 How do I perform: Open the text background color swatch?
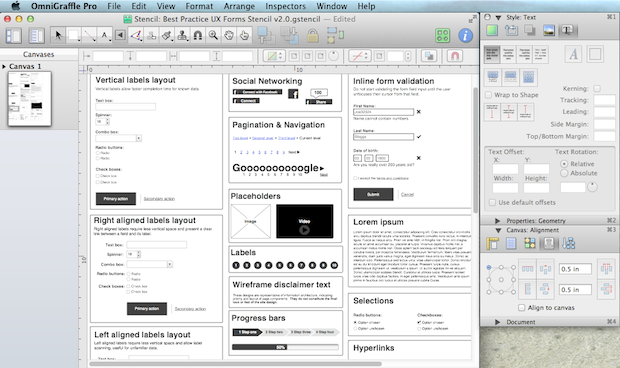(595, 54)
